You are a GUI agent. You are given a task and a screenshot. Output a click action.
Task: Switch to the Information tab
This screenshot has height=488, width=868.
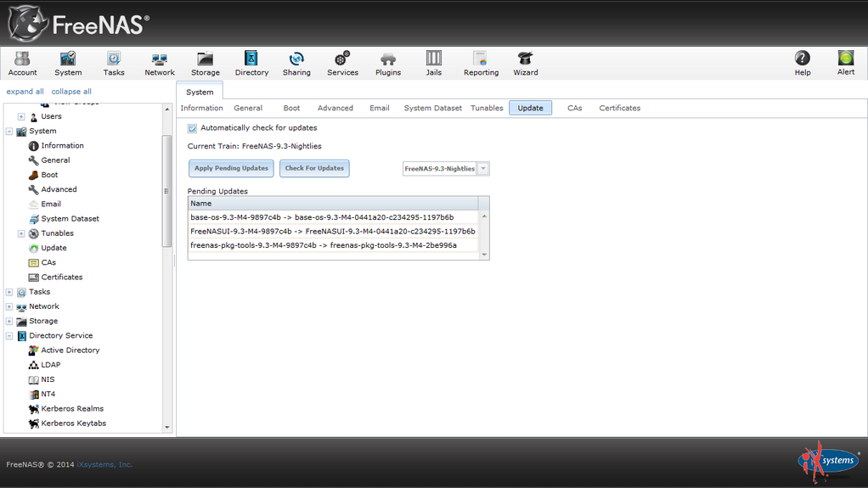(201, 108)
